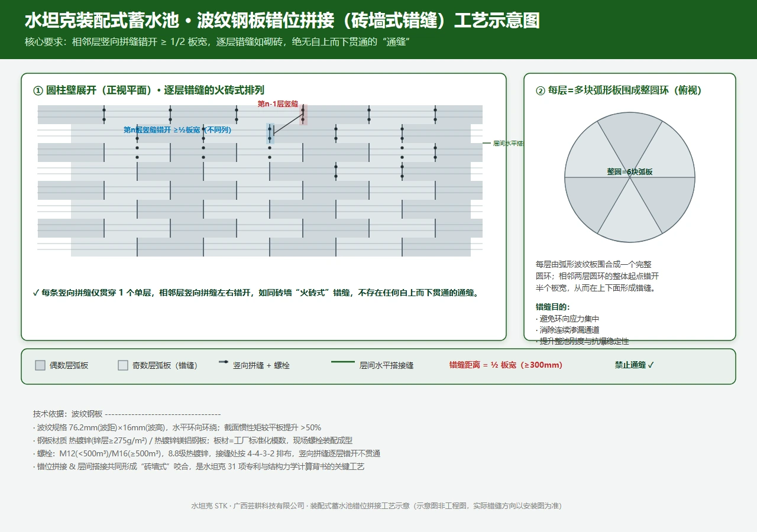
Task: Click the footer 水坦克 STK · 广西芸耕科技有限公司 text
Action: tap(377, 506)
